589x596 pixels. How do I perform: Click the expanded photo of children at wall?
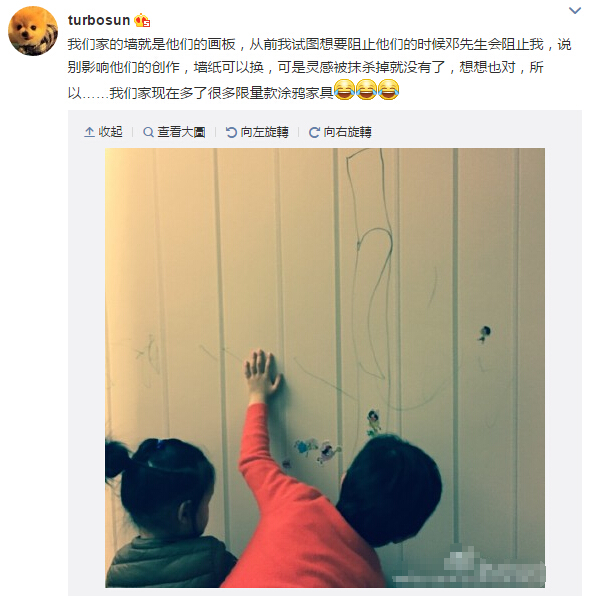(325, 368)
